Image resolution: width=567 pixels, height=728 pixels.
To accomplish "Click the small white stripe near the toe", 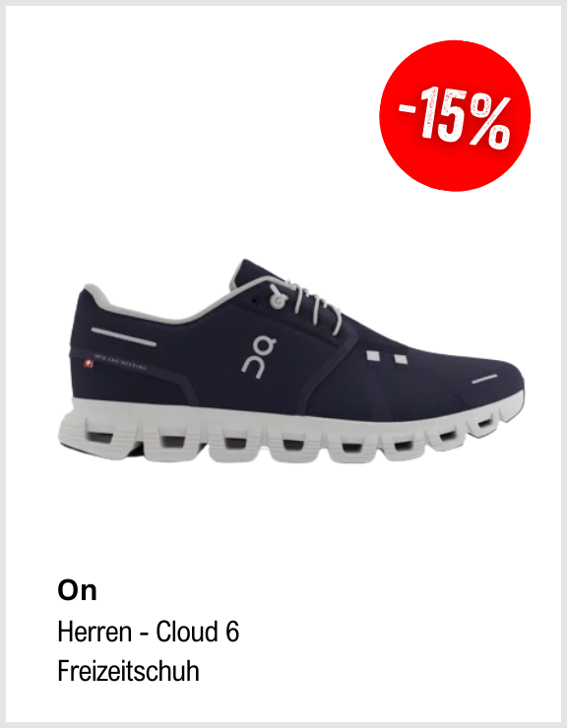I will [484, 380].
